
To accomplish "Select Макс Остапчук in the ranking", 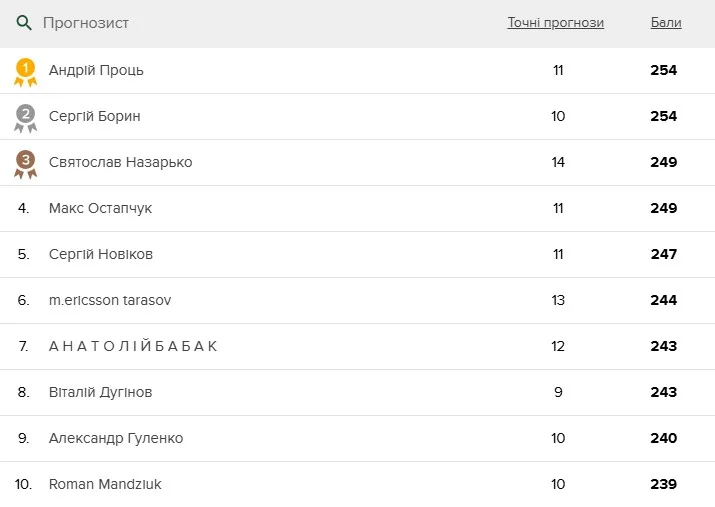I will [100, 208].
